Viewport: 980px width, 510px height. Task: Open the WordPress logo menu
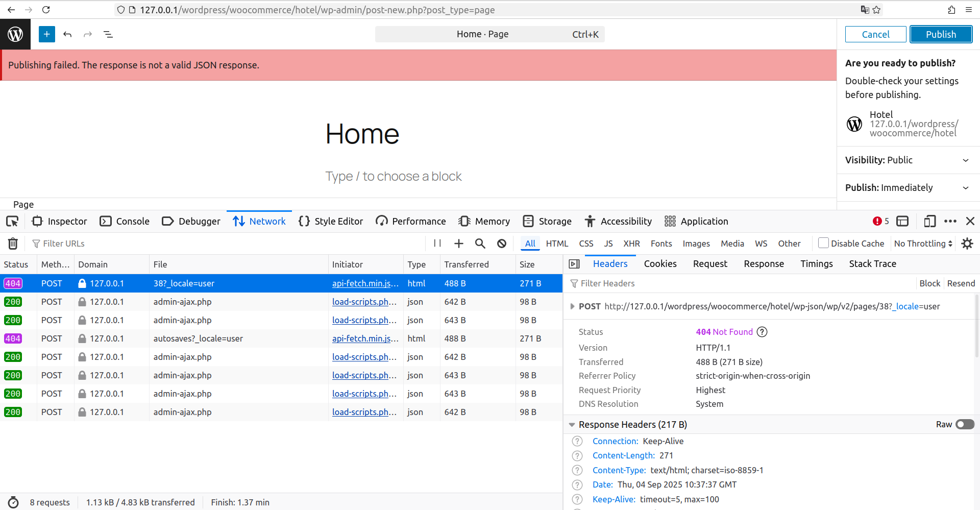click(x=15, y=34)
